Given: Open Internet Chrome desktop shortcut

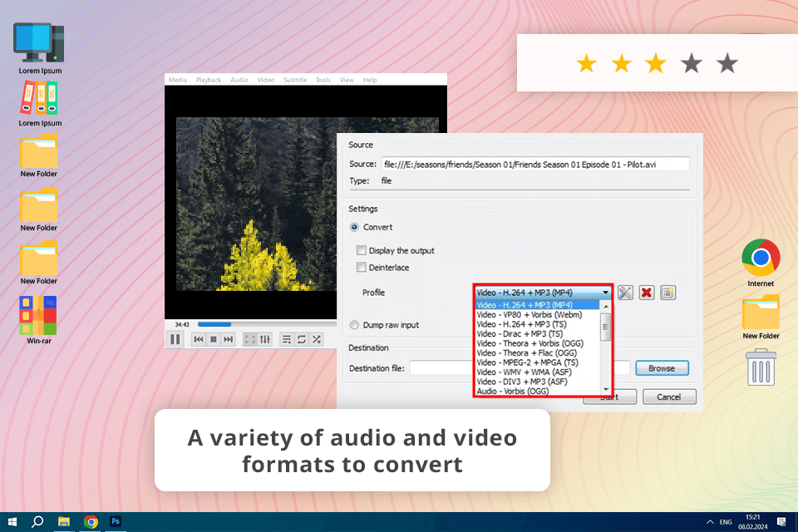Looking at the screenshot, I should pyautogui.click(x=761, y=263).
